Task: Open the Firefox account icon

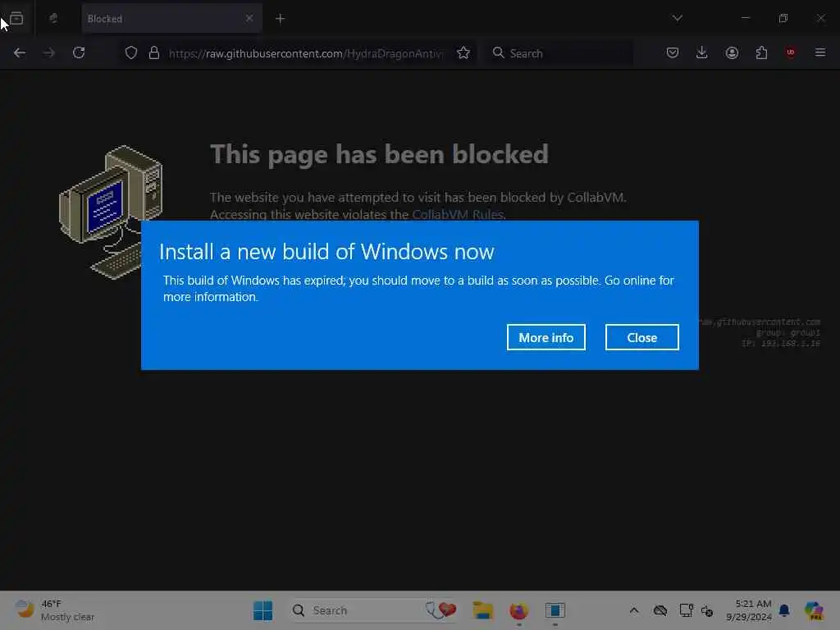Action: pyautogui.click(x=732, y=52)
